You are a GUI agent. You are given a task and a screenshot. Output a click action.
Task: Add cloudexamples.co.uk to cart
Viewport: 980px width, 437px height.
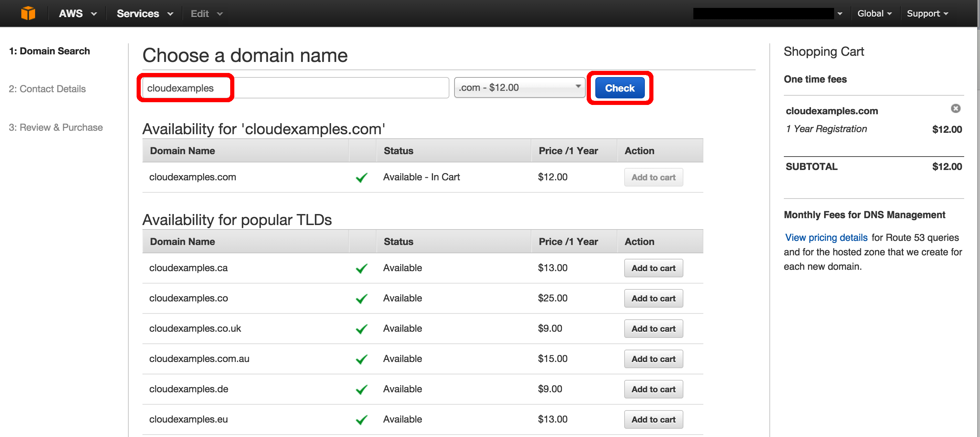(653, 328)
